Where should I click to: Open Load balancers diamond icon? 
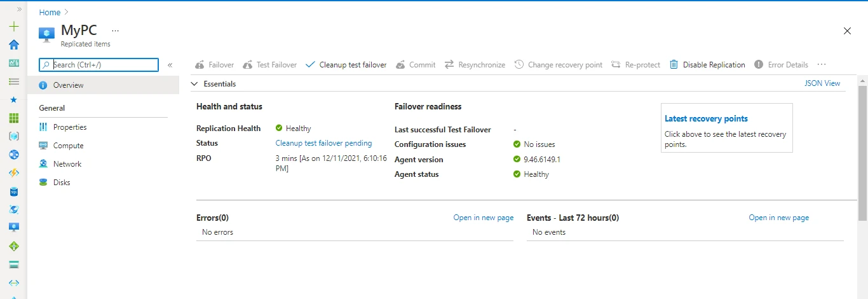13,246
